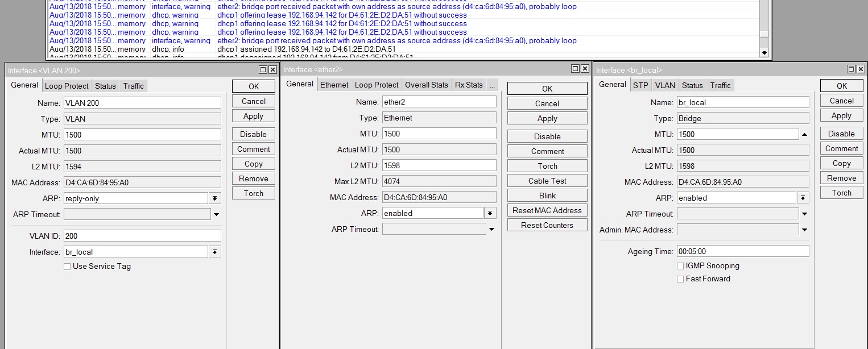868x349 pixels.
Task: Reset Counters for ether2
Action: [x=546, y=225]
